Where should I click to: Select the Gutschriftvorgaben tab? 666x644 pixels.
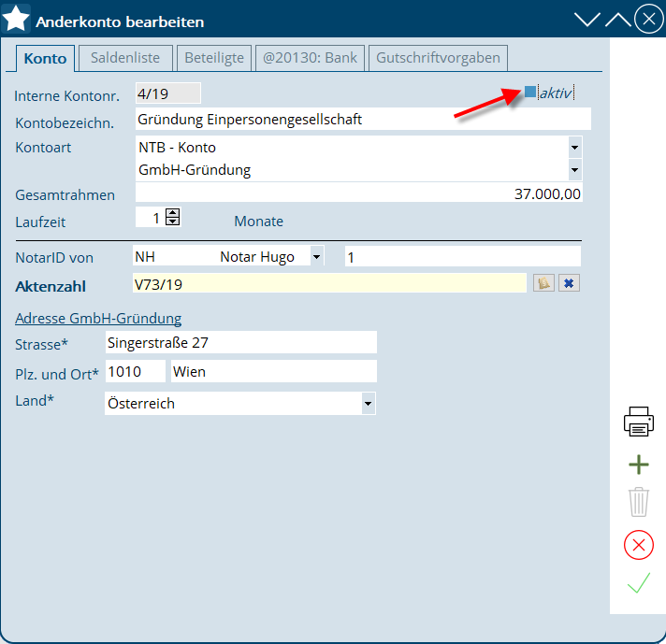[438, 58]
